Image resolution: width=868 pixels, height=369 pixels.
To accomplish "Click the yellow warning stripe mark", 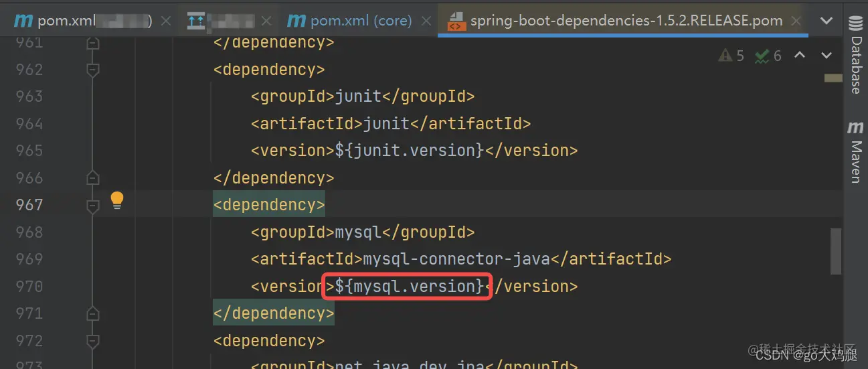I will coord(833,78).
